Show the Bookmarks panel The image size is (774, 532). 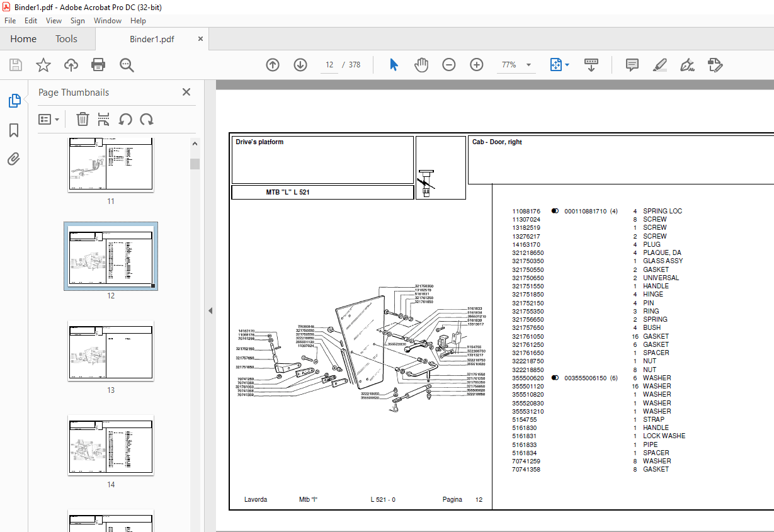(x=13, y=130)
